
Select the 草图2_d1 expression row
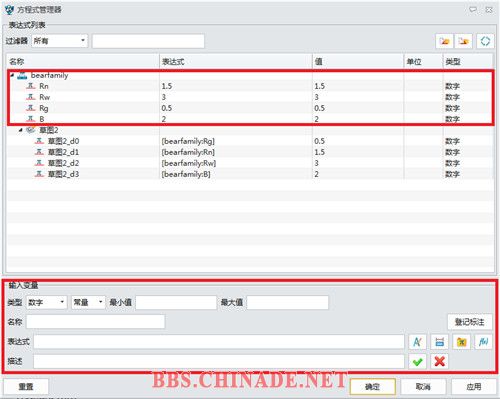click(x=250, y=152)
